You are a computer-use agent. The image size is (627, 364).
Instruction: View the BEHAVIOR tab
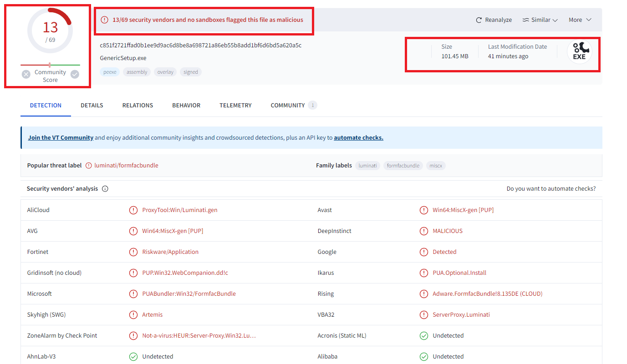click(x=186, y=106)
